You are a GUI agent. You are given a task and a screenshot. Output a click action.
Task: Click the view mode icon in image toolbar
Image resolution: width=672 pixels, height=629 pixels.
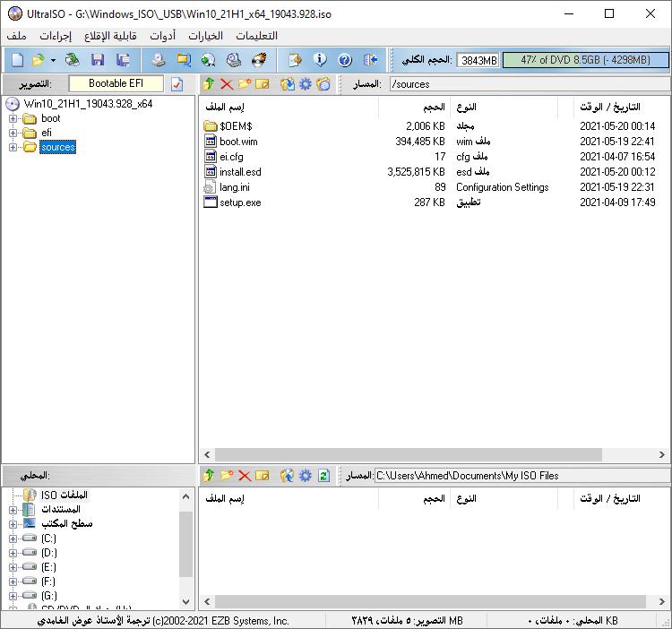point(323,84)
